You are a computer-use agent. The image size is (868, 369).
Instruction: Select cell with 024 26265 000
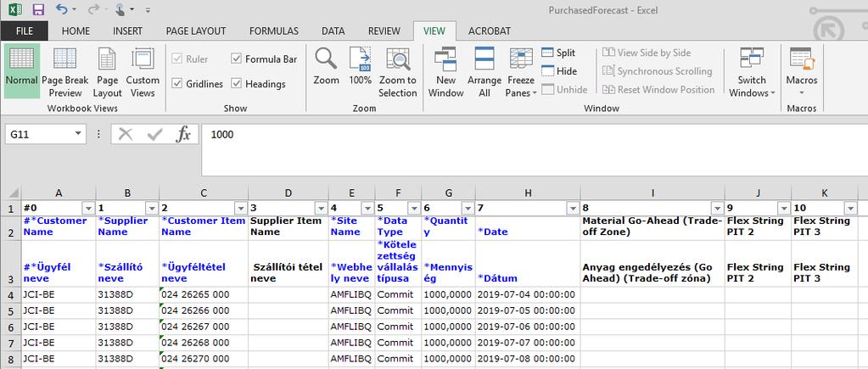pos(204,295)
